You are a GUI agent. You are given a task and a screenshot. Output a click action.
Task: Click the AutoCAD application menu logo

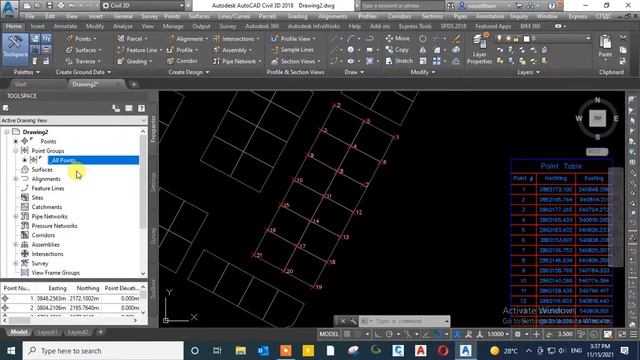point(9,8)
